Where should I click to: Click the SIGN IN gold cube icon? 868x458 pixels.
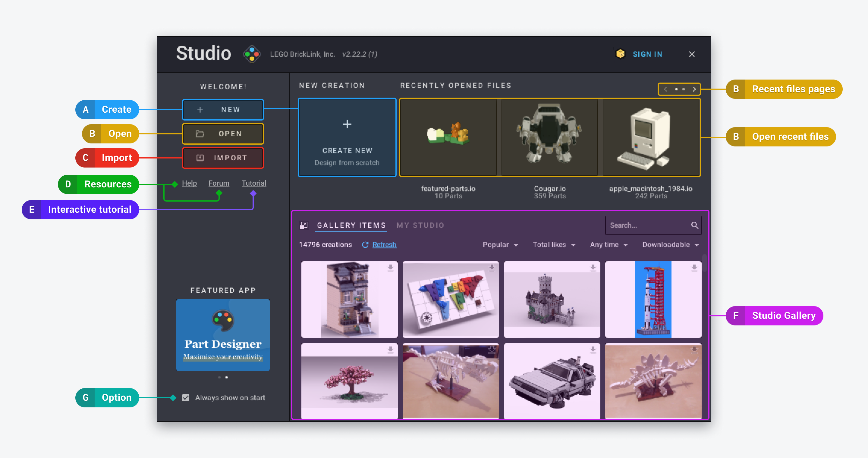click(619, 54)
